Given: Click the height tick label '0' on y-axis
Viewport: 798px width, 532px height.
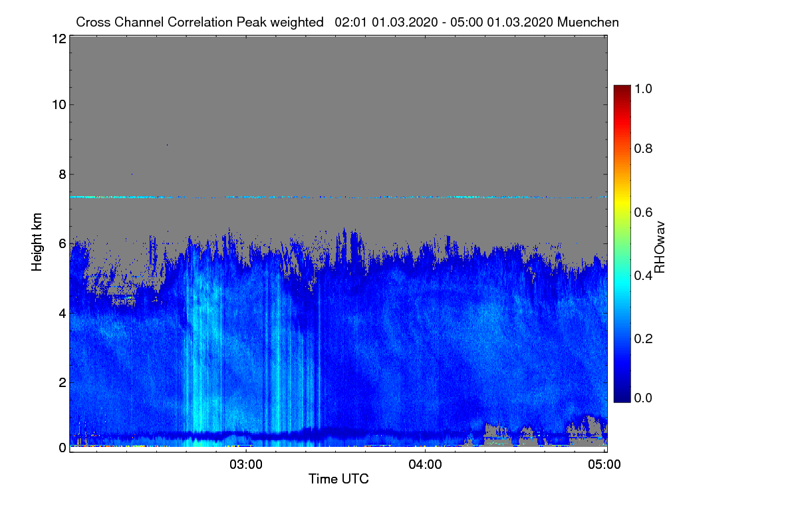Looking at the screenshot, I should (61, 448).
